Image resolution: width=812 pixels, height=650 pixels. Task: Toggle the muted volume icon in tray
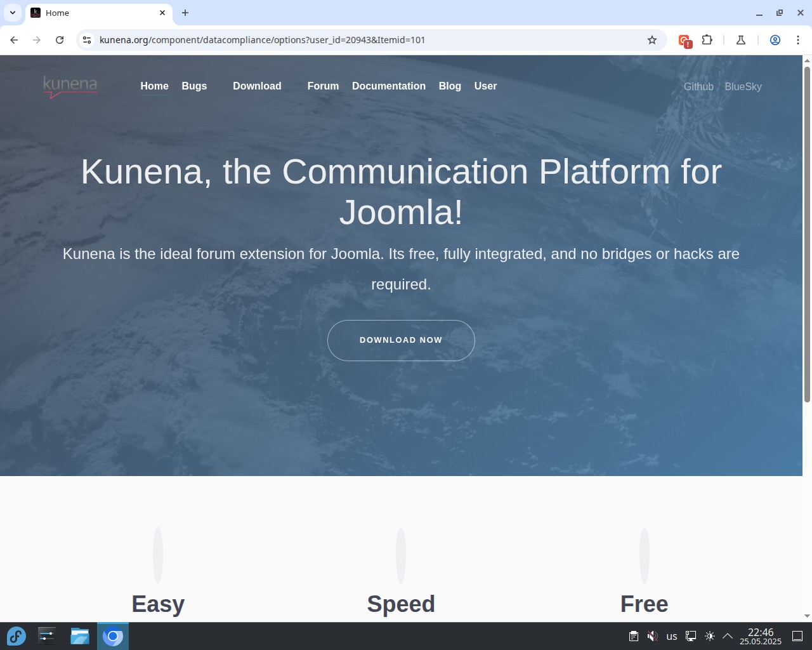click(x=652, y=636)
